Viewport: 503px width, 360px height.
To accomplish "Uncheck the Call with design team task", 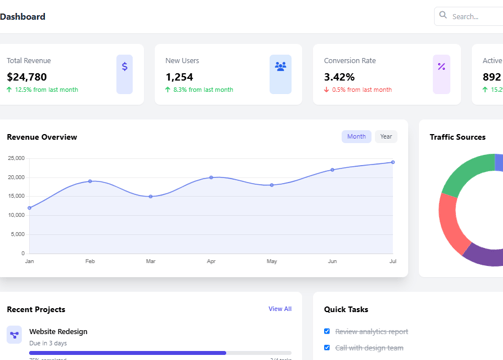I will point(327,348).
